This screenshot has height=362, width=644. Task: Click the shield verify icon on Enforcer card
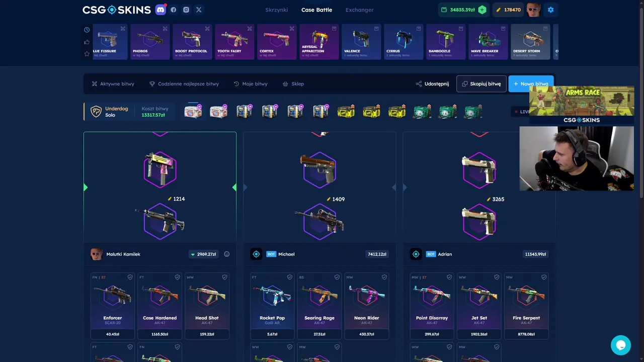[130, 277]
